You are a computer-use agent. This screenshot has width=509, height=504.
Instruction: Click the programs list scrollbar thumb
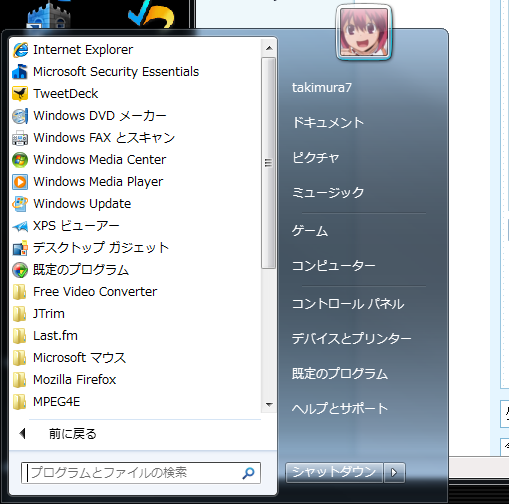click(x=268, y=163)
